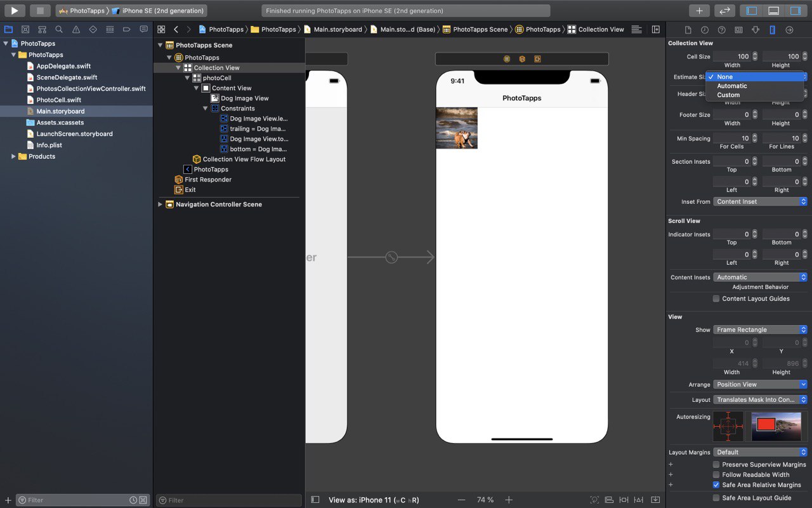Enable Safe Area Layout Guide

click(x=716, y=498)
